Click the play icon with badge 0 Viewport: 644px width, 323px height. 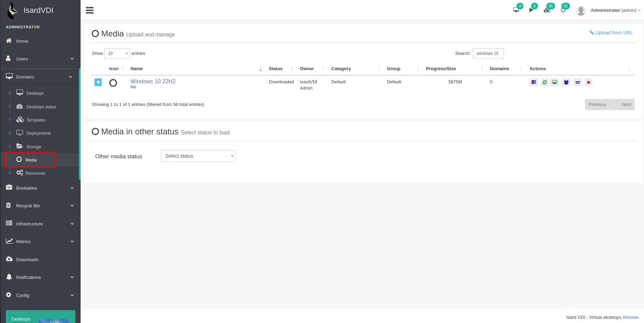coord(531,10)
